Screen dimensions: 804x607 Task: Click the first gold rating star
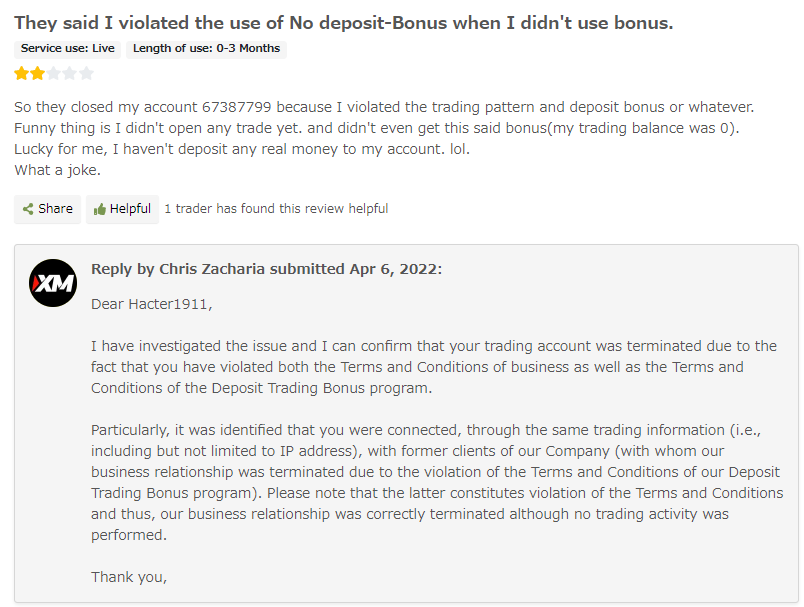[x=21, y=73]
